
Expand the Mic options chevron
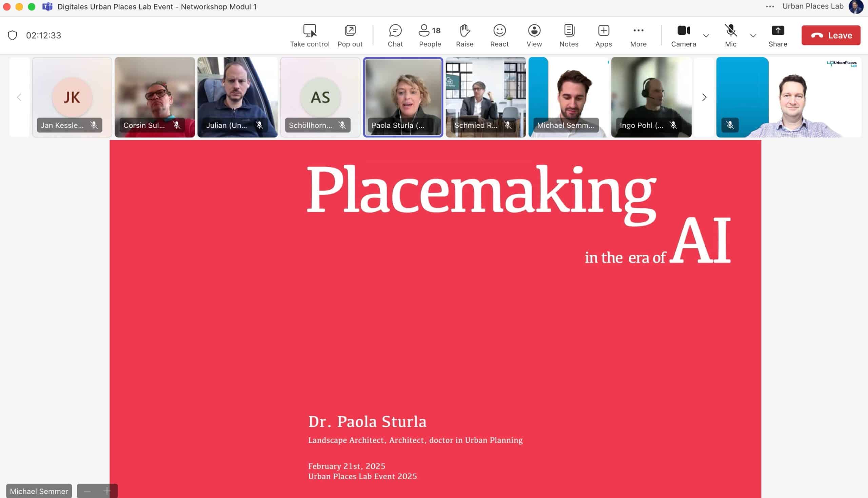[753, 36]
